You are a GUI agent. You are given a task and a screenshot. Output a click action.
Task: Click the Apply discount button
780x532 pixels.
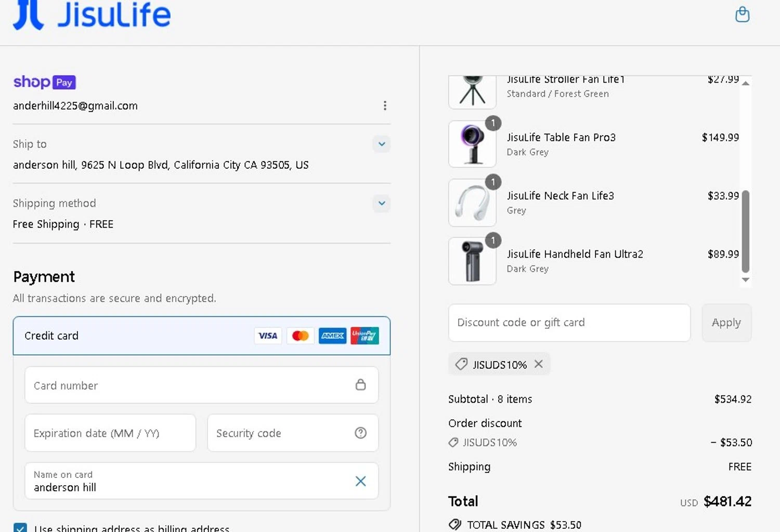click(x=726, y=323)
